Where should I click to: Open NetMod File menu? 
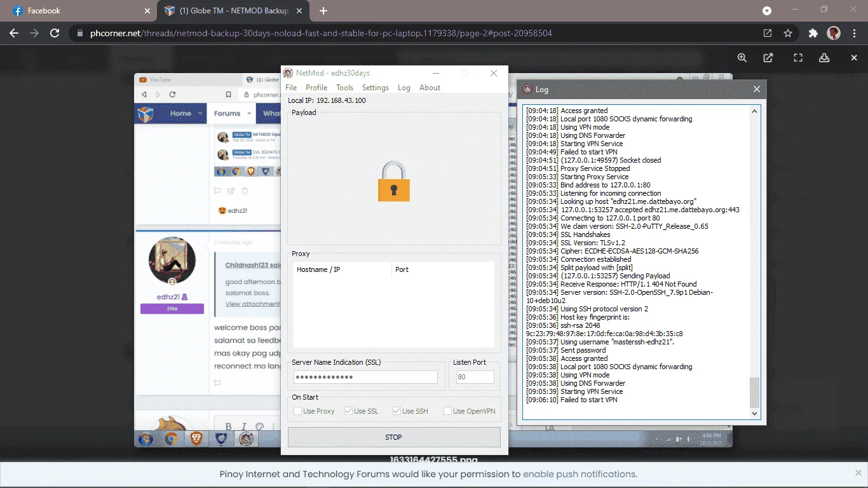click(291, 88)
